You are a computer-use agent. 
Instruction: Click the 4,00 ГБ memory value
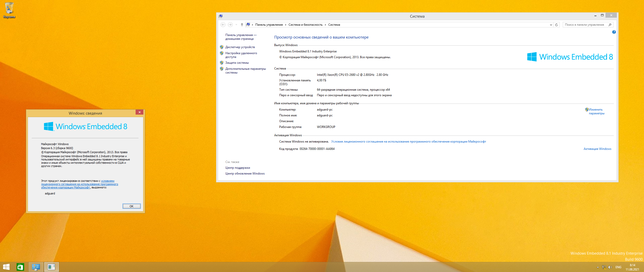click(x=321, y=80)
